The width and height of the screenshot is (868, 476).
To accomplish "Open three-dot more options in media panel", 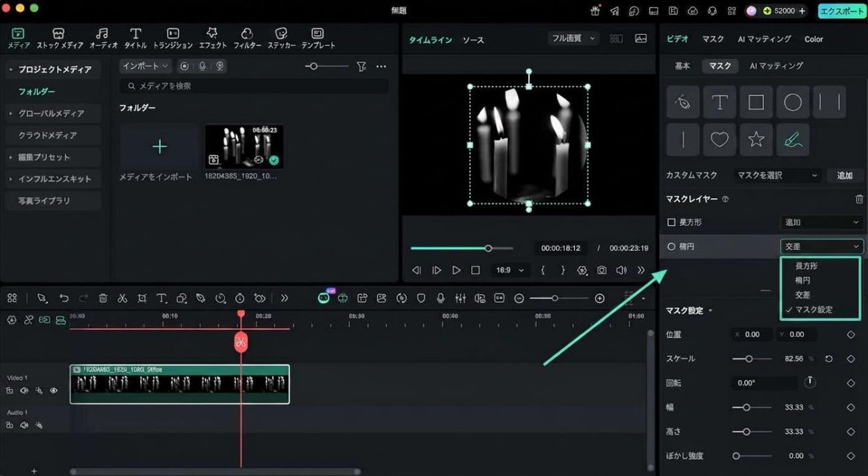I will (x=381, y=67).
